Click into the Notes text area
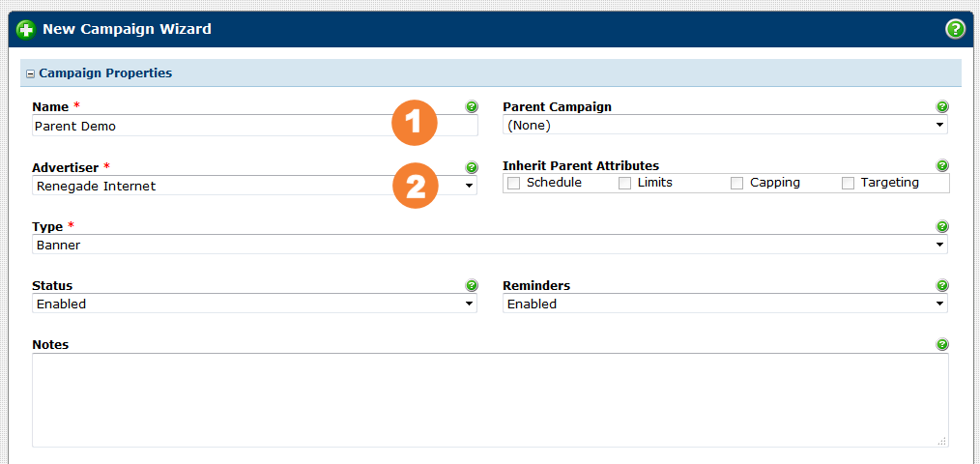Screen dimensions: 980x464 [x=489, y=399]
